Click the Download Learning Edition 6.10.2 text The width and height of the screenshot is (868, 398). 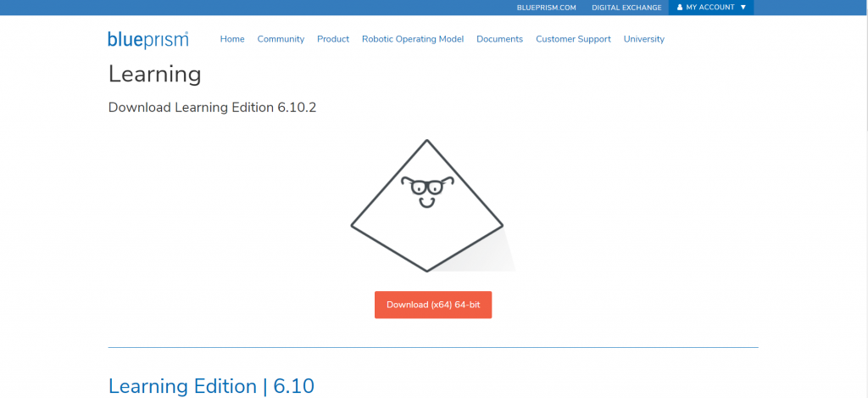(x=212, y=108)
